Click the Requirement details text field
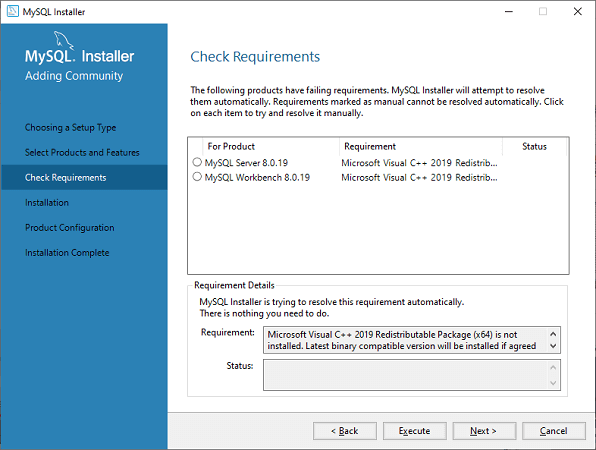 point(406,340)
